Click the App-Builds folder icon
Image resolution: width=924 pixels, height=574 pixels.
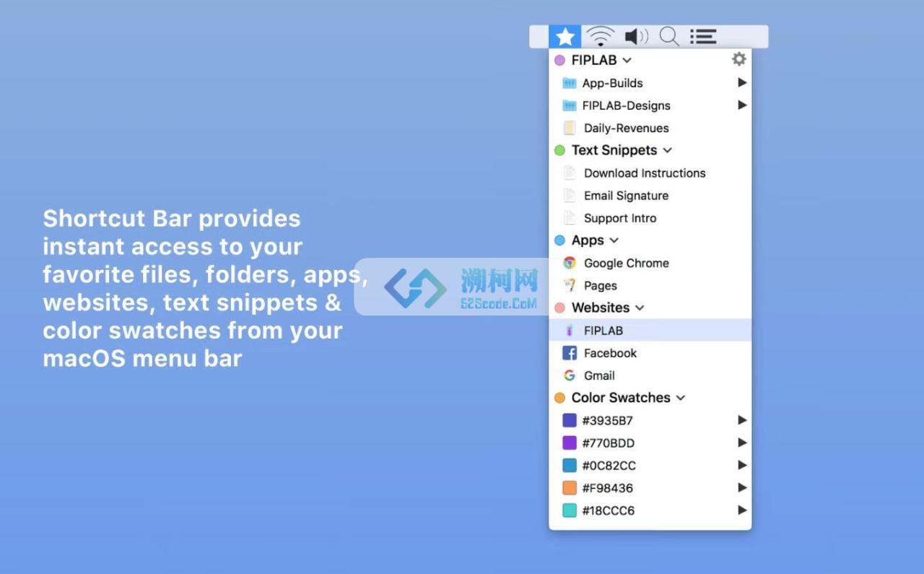pyautogui.click(x=569, y=83)
